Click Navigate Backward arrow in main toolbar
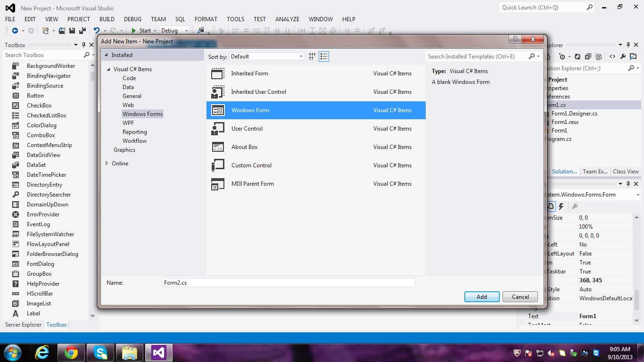Screen dimensions: 644x362 click(15, 31)
